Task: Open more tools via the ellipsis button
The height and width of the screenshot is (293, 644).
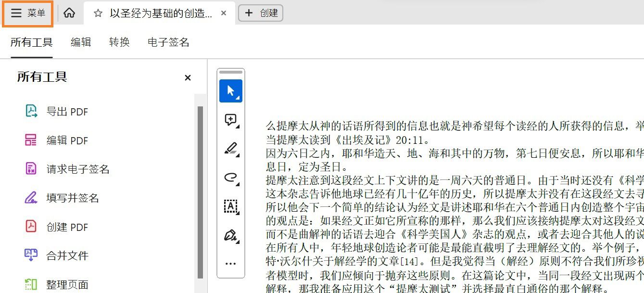Action: [230, 263]
